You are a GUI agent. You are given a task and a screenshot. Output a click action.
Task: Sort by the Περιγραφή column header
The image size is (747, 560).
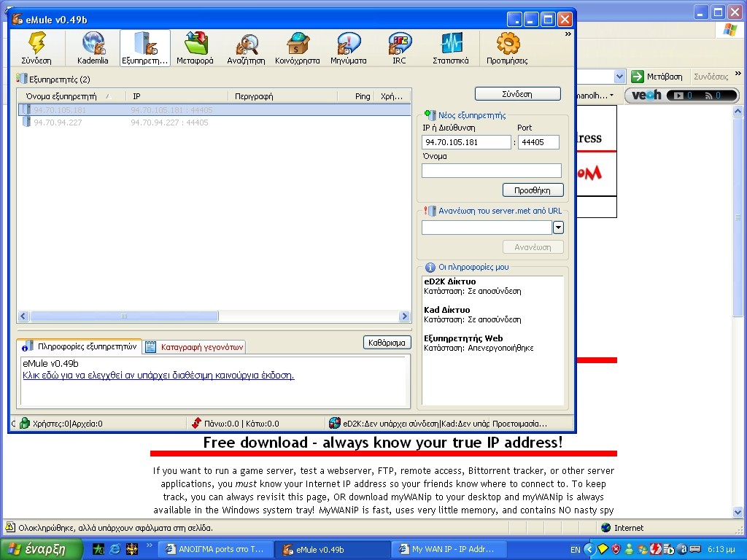[283, 96]
